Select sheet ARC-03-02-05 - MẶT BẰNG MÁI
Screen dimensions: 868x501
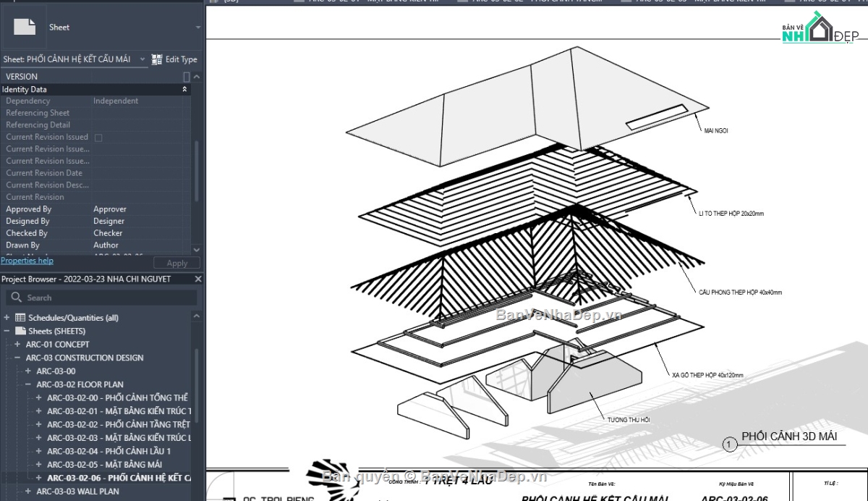(x=104, y=465)
